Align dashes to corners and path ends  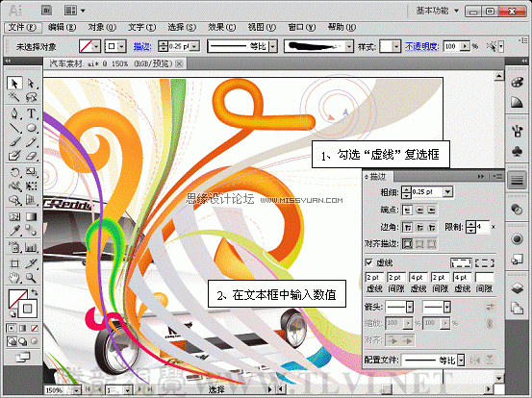485,262
